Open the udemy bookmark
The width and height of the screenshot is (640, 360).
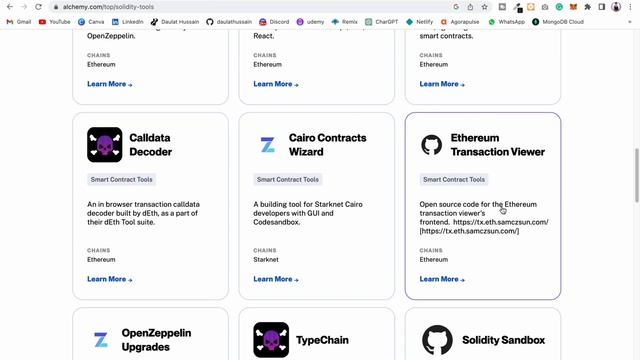[x=310, y=22]
